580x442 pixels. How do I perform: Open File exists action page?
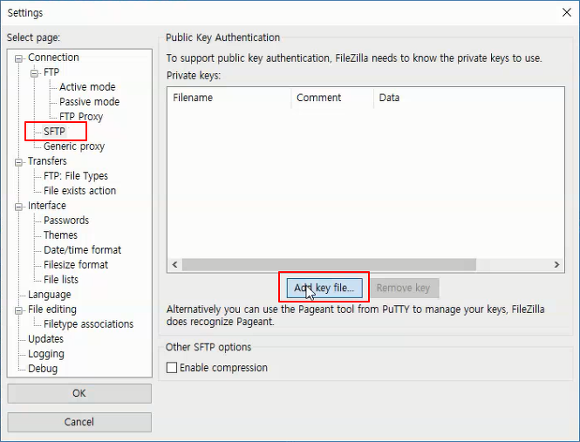pyautogui.click(x=80, y=190)
